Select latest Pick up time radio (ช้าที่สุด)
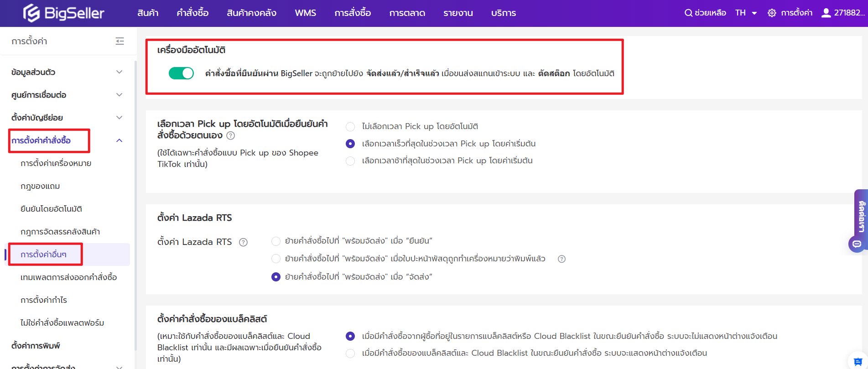The width and height of the screenshot is (868, 369). coord(350,161)
